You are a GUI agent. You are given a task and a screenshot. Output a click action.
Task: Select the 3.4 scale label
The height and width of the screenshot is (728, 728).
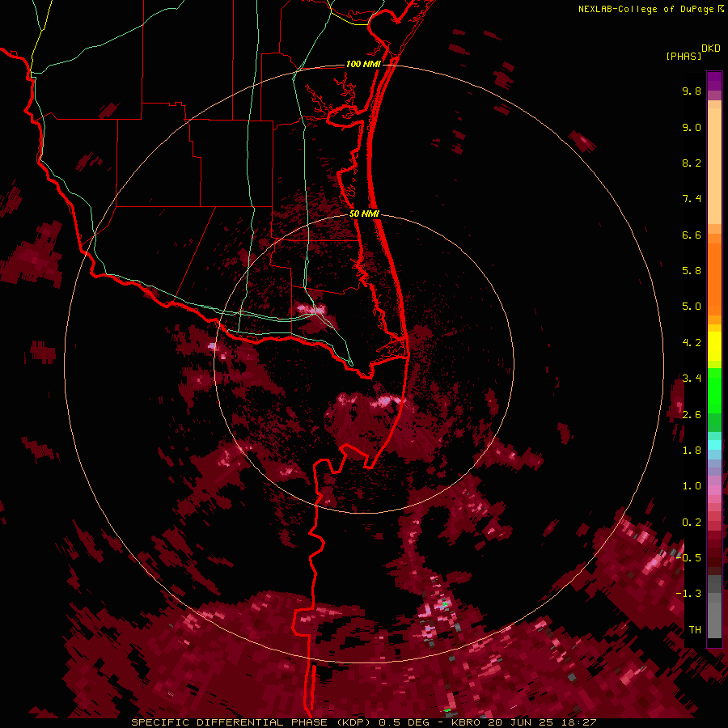[692, 379]
